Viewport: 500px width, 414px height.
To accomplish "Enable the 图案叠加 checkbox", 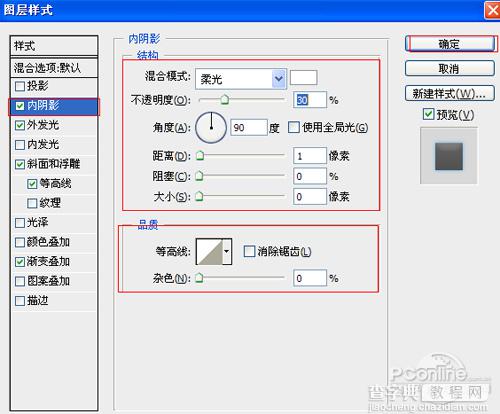I will [20, 281].
